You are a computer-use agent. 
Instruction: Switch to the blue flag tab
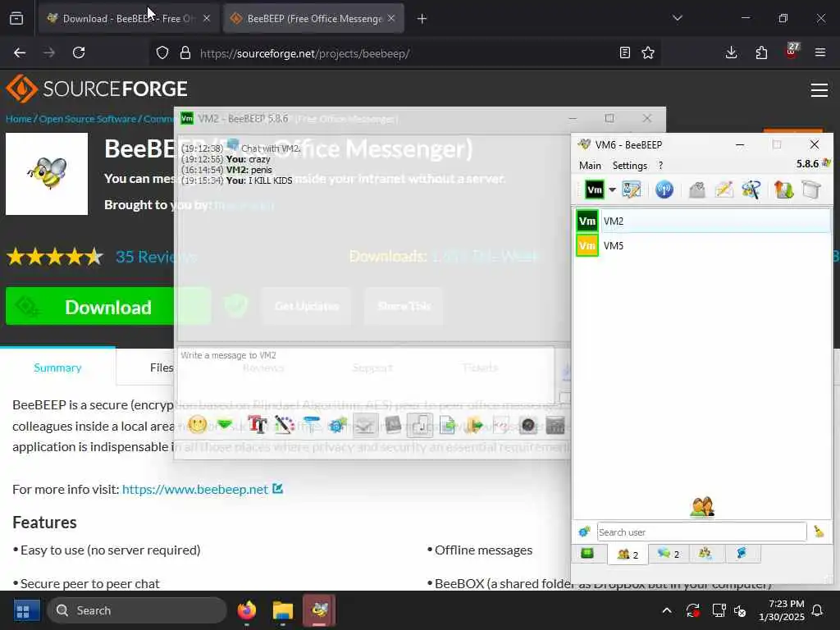pyautogui.click(x=742, y=554)
